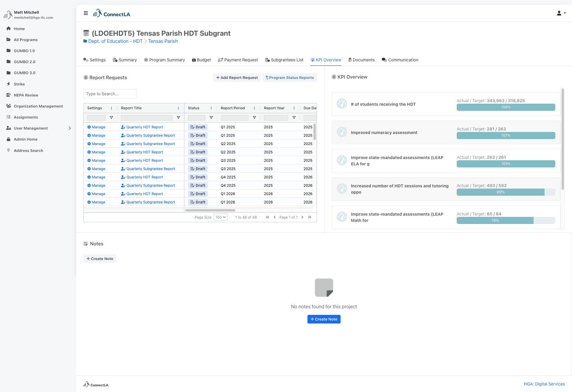Switch to the Budget tab

[x=201, y=60]
